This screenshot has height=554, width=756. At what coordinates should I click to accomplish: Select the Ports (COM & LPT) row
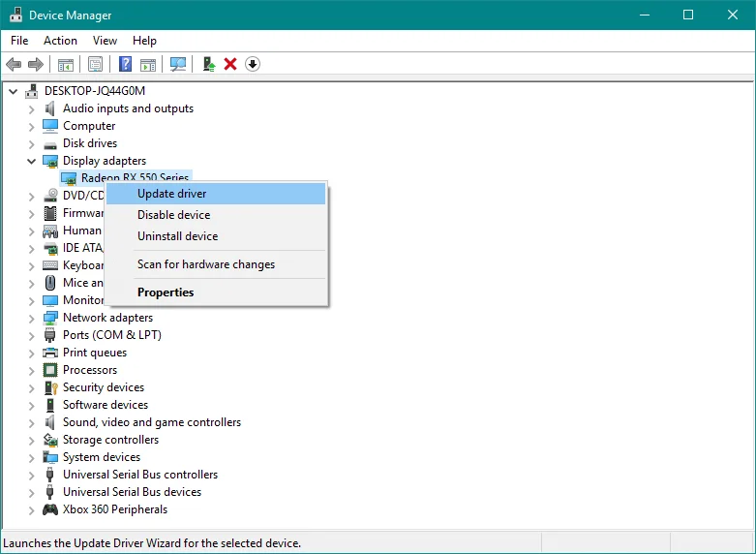point(112,335)
